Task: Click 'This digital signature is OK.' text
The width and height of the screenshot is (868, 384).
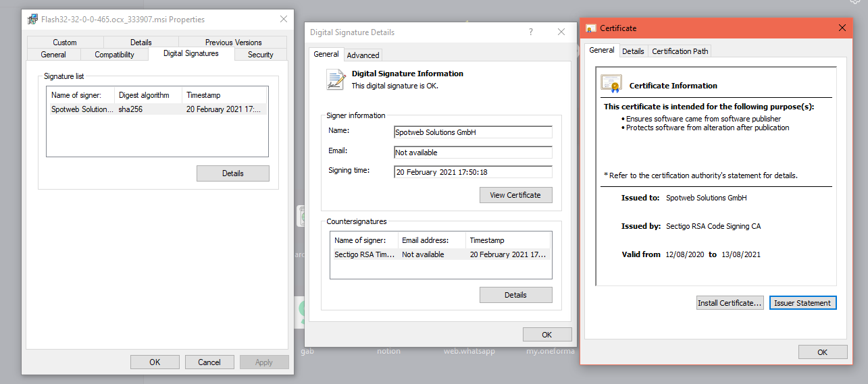Action: click(x=395, y=86)
